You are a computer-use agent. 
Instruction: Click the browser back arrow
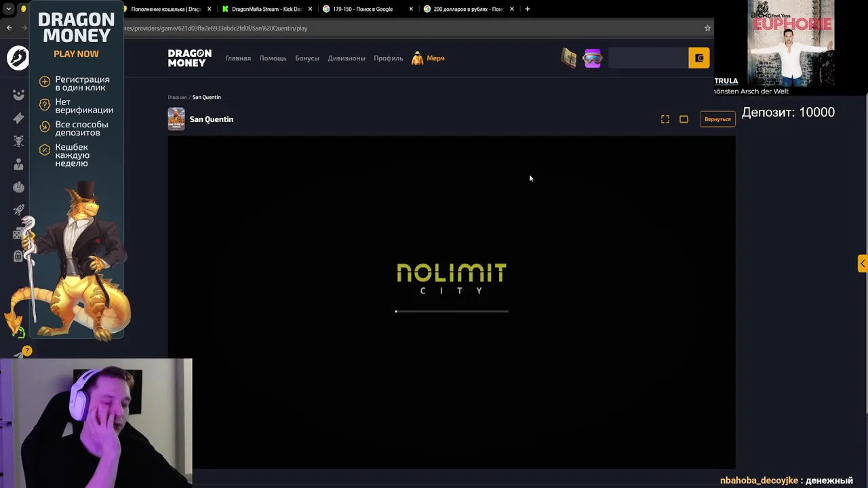9,28
